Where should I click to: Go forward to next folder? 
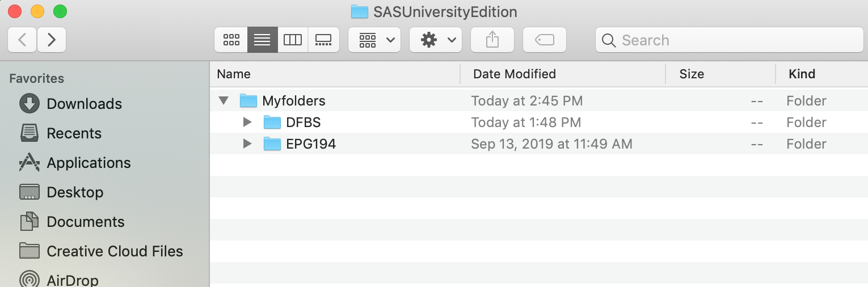[x=52, y=40]
